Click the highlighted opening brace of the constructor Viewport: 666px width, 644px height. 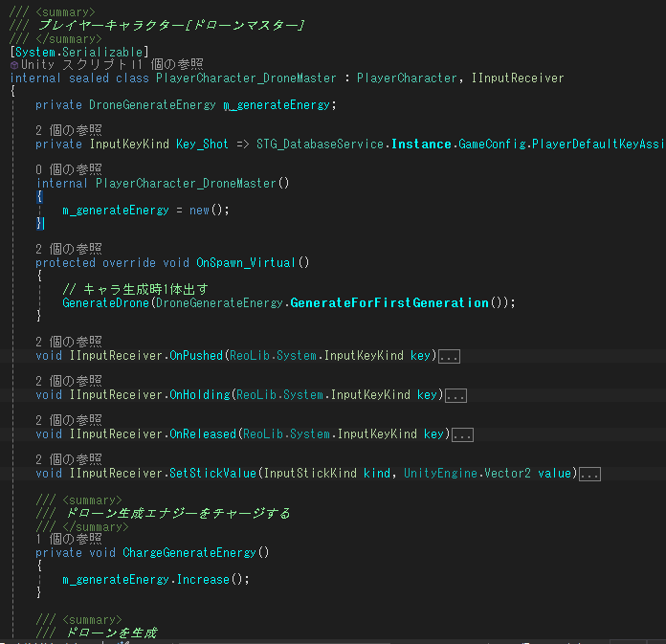point(39,197)
